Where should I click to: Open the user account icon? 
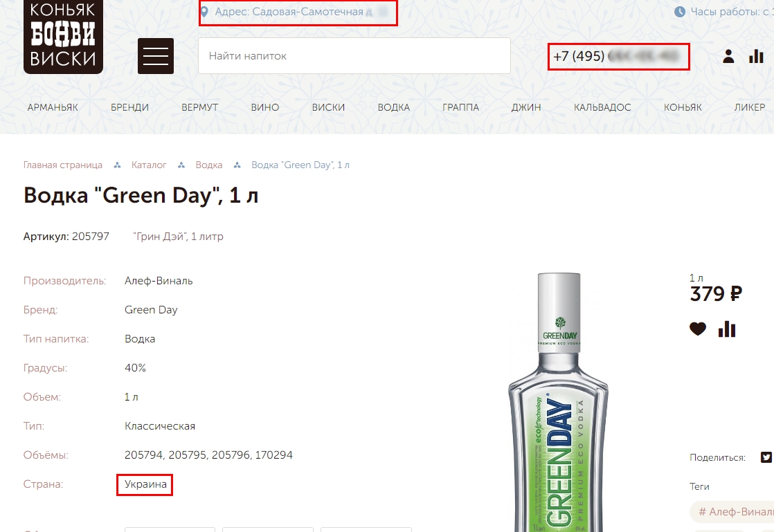728,56
